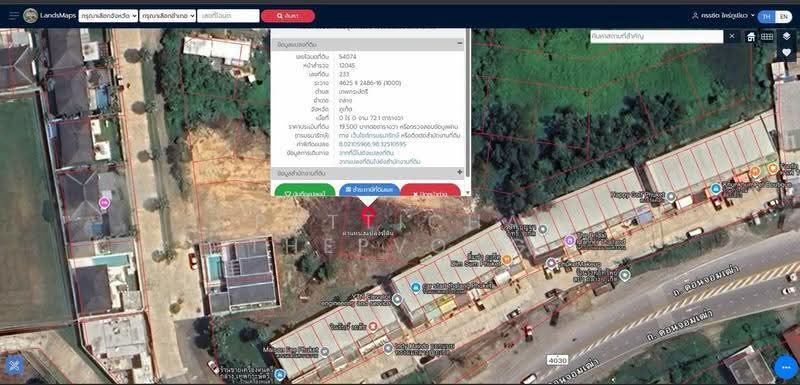The width and height of the screenshot is (800, 385).
Task: Click the blue marker near the car stock shop
Action: 416,288
